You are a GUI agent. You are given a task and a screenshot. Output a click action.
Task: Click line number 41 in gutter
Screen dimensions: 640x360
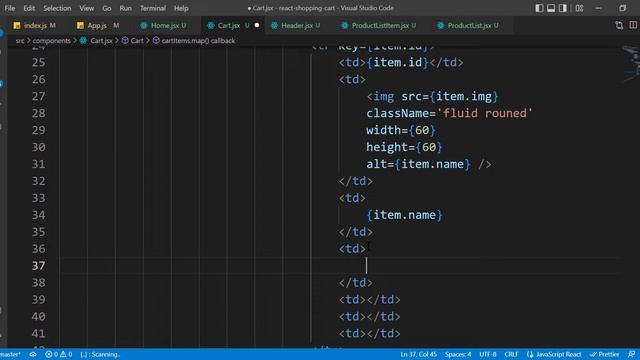[38, 333]
